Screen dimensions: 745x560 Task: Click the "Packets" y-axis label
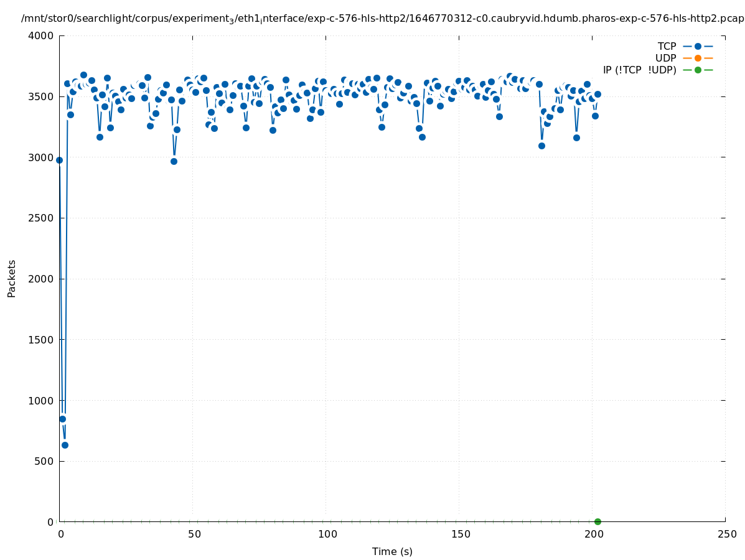12,278
